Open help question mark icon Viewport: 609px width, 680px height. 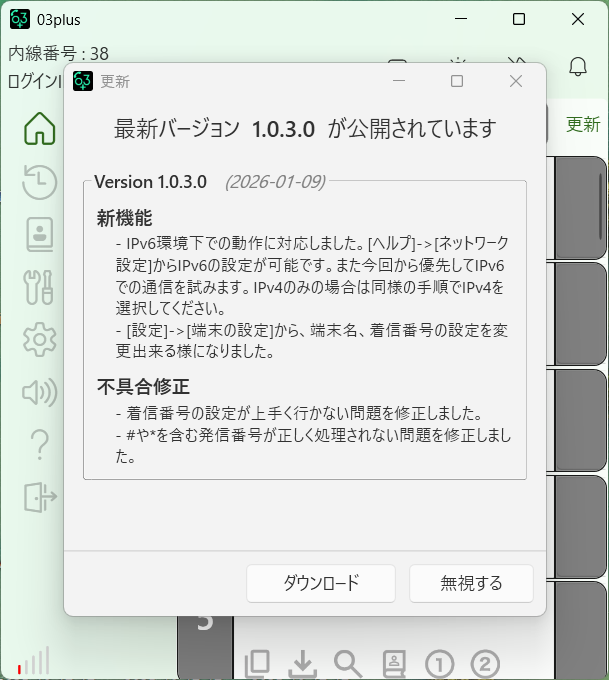40,445
